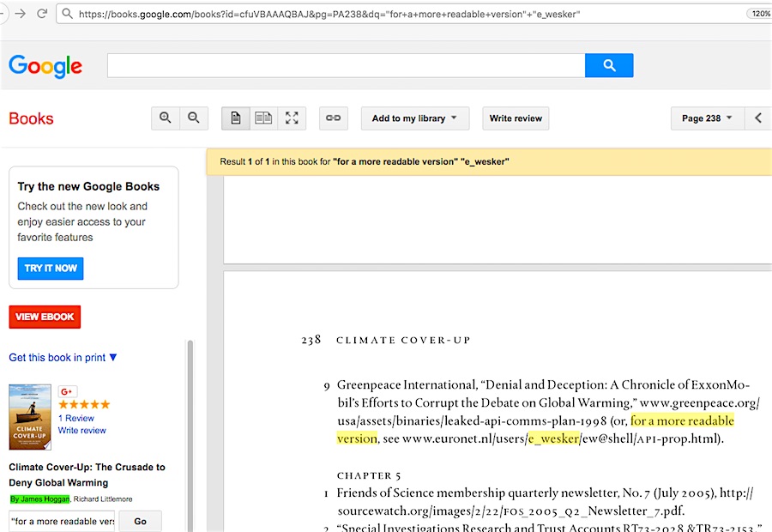Viewport: 772px width, 532px height.
Task: Click the Google logo
Action: click(x=45, y=66)
